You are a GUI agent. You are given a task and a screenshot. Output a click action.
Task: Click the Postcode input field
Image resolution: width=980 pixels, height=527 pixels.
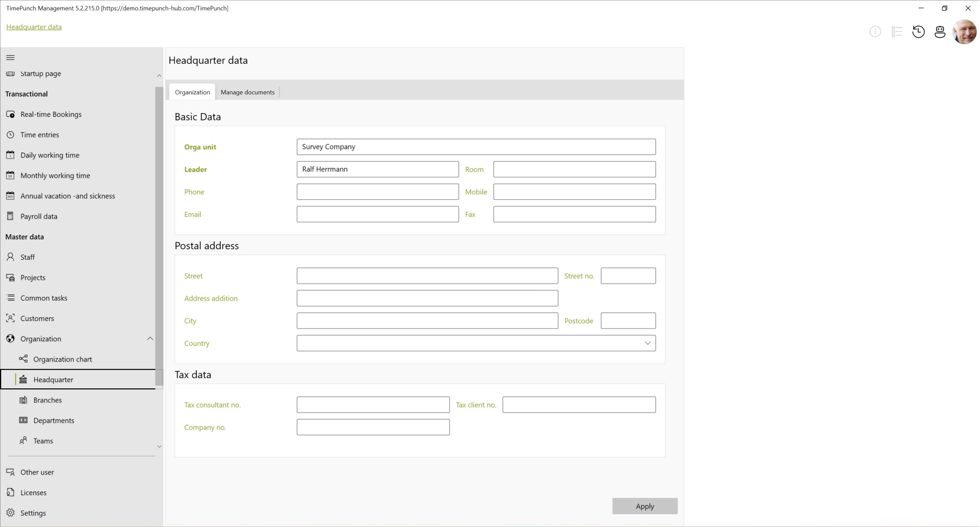629,321
